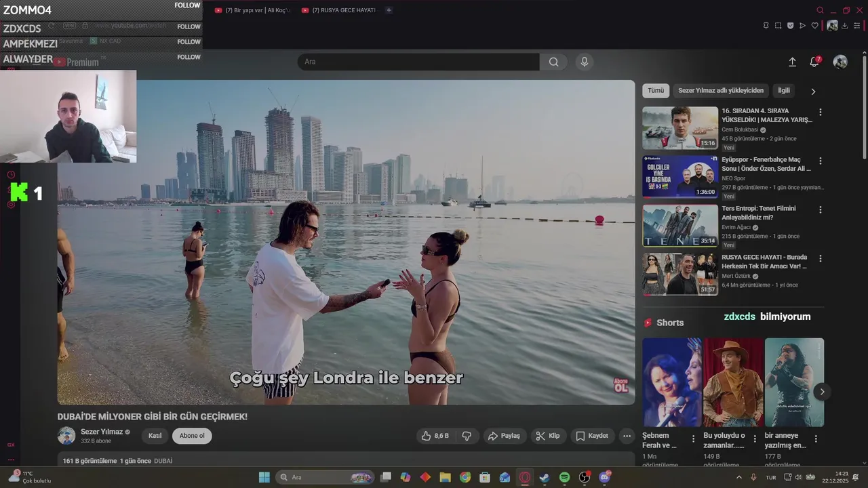Add page to bookmarks with heart icon
The width and height of the screenshot is (868, 488).
[x=815, y=26]
